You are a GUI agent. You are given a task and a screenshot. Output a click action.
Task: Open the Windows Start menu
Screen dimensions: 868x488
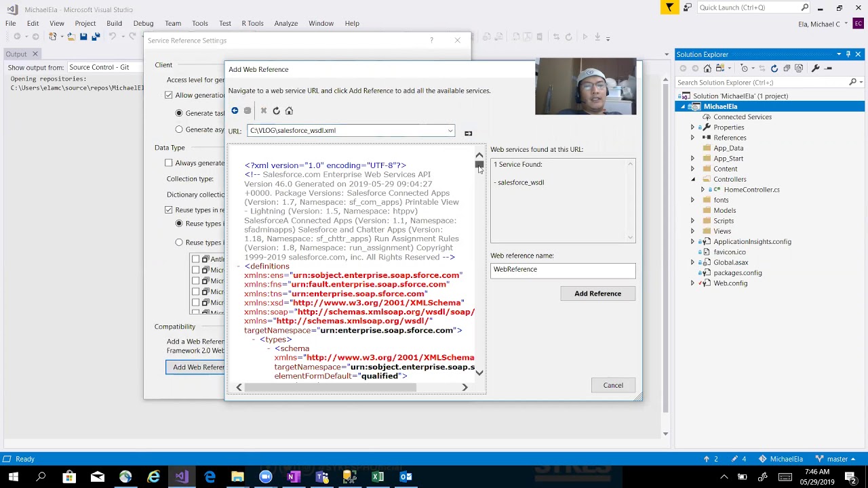[x=13, y=476]
